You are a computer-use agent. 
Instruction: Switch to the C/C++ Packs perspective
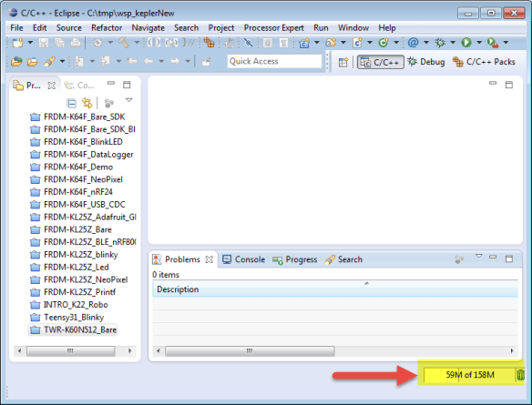click(x=484, y=62)
